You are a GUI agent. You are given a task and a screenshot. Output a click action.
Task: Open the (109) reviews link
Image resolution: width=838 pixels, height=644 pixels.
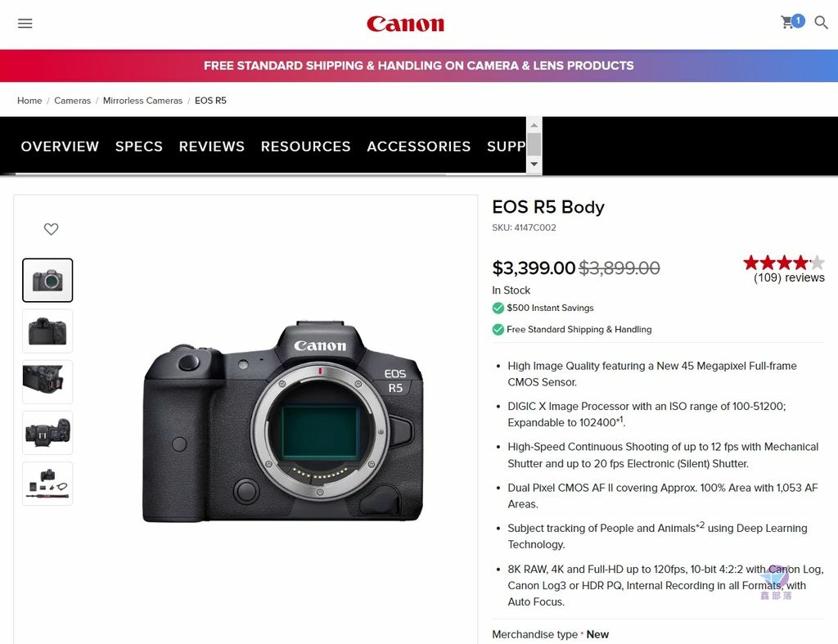789,277
